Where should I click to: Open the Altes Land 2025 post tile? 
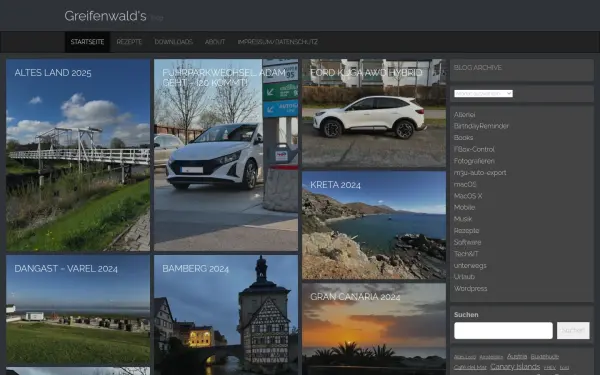(78, 155)
